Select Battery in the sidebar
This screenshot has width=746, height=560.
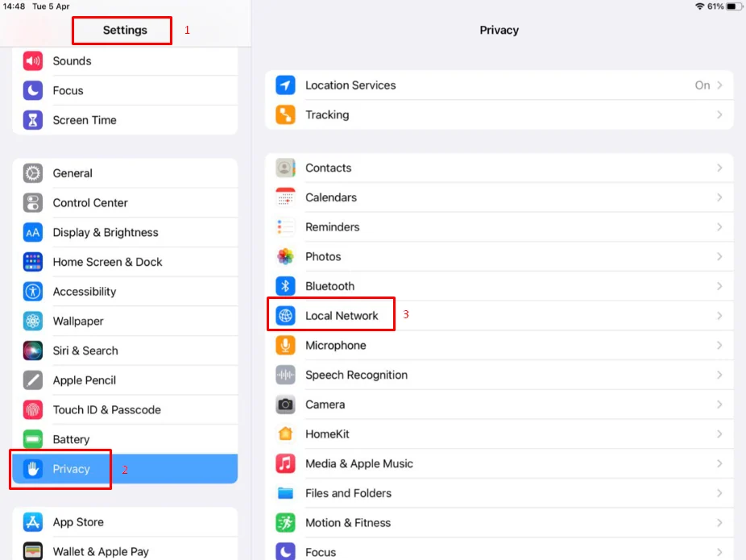click(x=125, y=439)
